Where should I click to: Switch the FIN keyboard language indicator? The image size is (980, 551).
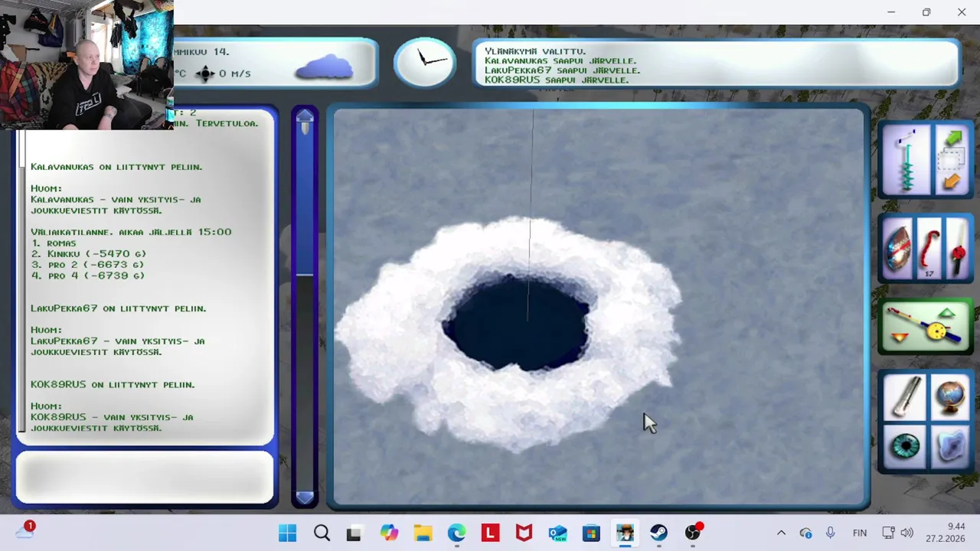click(860, 533)
